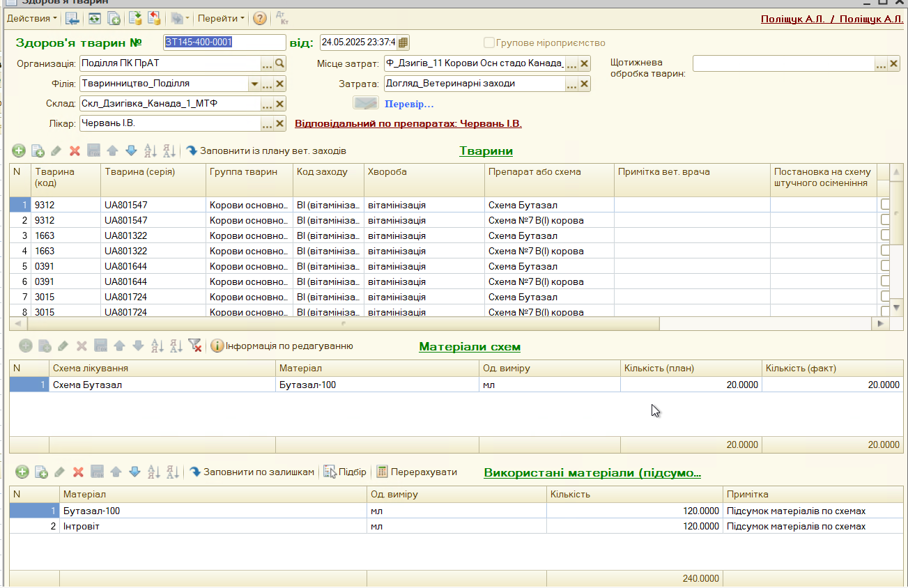Move row down in Використані матеріали toolbar

click(134, 472)
